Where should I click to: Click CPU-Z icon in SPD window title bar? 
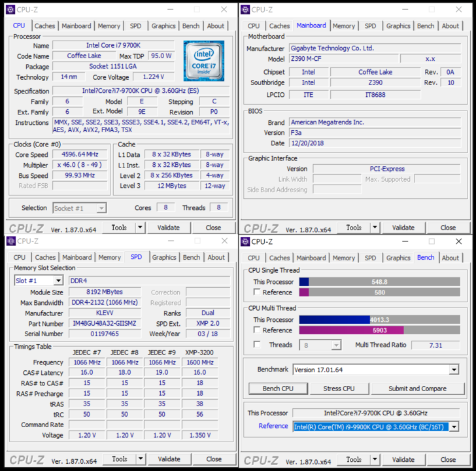tap(10, 241)
